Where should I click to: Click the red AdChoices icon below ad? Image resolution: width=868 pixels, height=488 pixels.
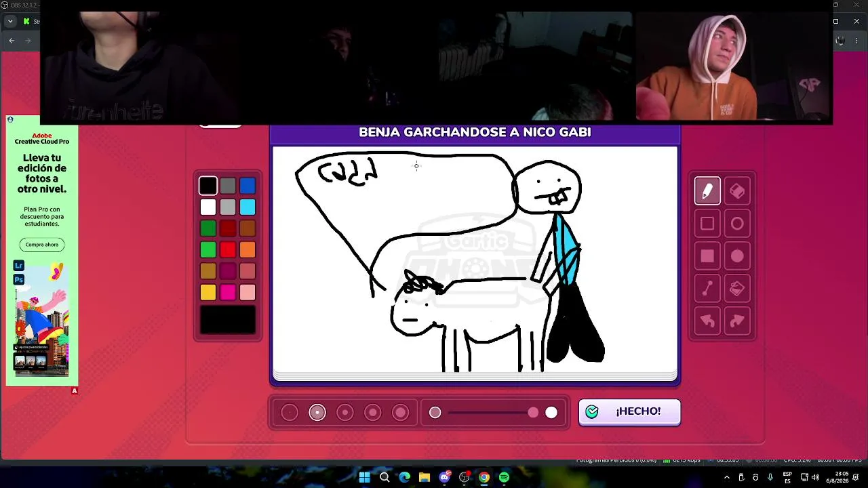click(75, 390)
